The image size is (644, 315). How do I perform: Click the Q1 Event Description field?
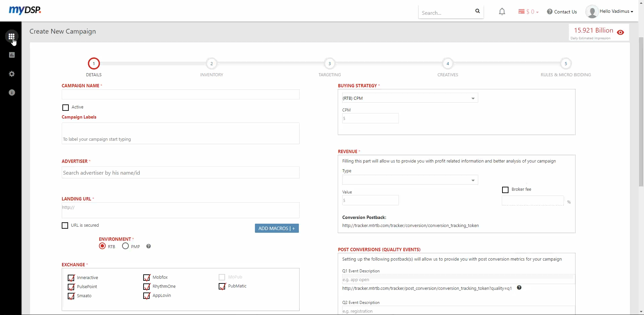coord(459,279)
